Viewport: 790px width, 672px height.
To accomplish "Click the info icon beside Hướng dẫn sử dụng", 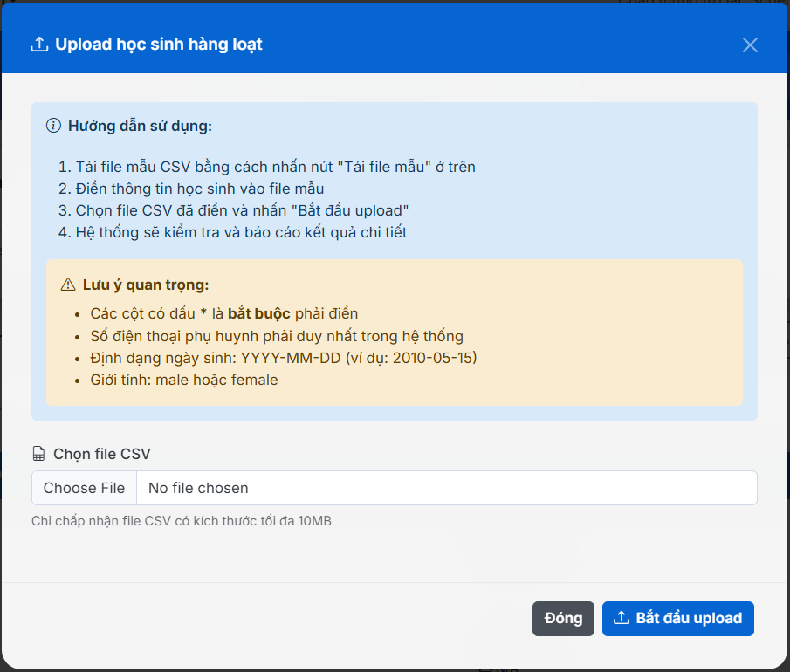I will [x=53, y=126].
